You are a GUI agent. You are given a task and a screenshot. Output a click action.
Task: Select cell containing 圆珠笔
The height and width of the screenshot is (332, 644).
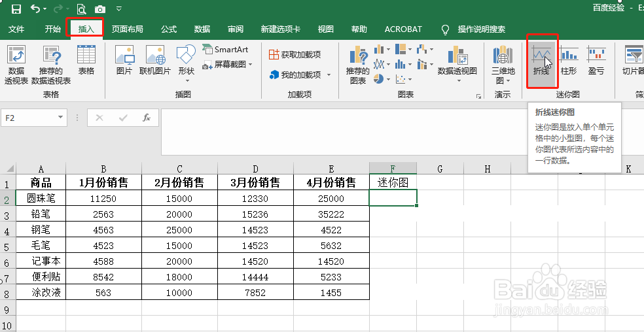point(41,198)
